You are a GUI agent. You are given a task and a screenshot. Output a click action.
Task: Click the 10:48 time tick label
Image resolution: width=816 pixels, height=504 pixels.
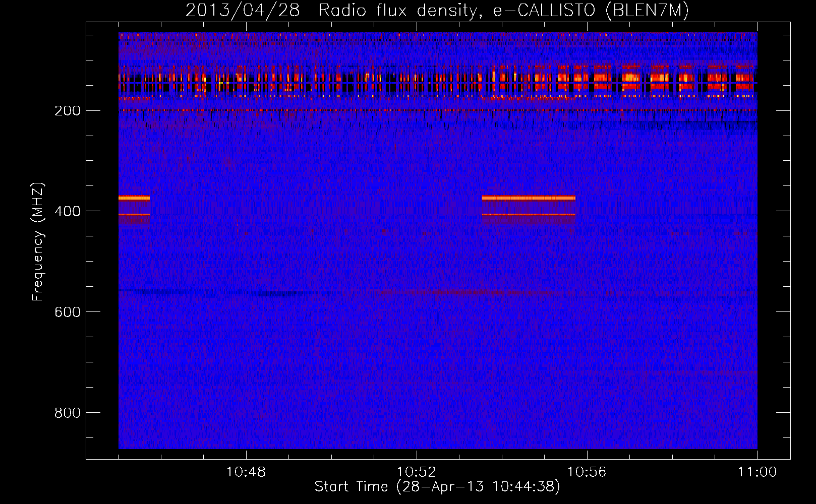(x=246, y=472)
